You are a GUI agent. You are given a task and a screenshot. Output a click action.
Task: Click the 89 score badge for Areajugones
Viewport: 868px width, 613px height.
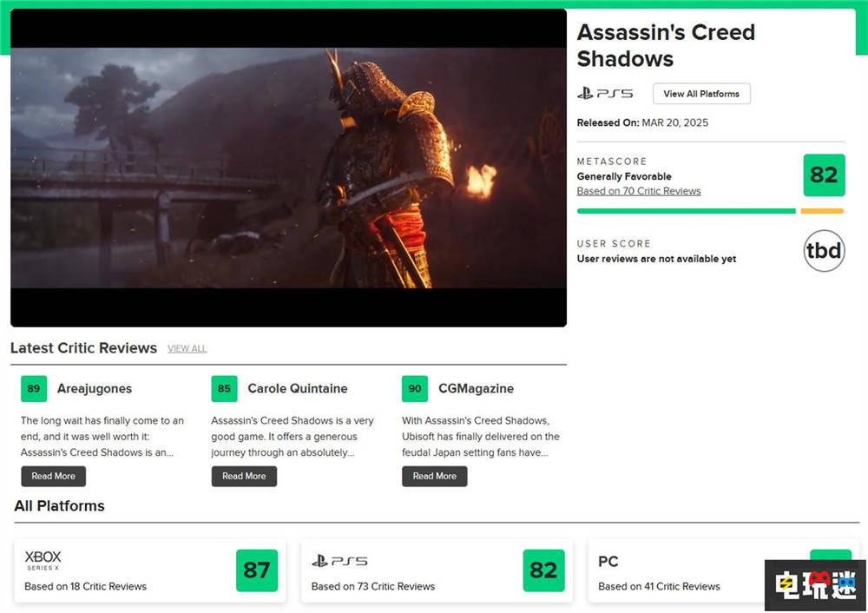tap(34, 388)
